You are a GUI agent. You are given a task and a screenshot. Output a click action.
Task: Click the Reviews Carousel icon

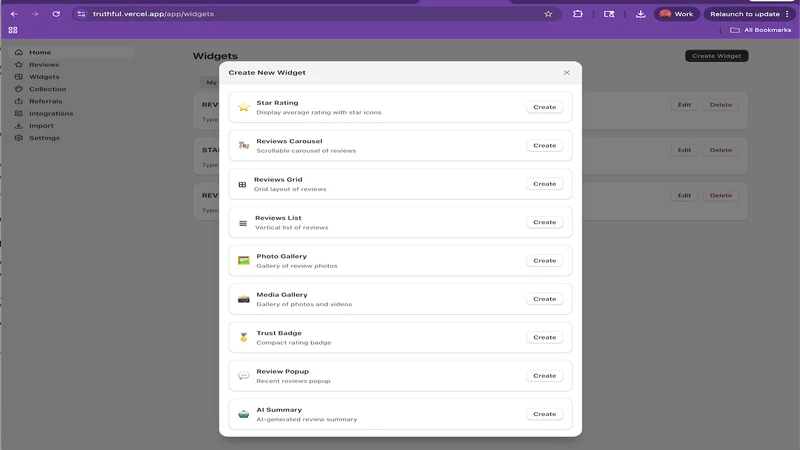click(x=244, y=145)
